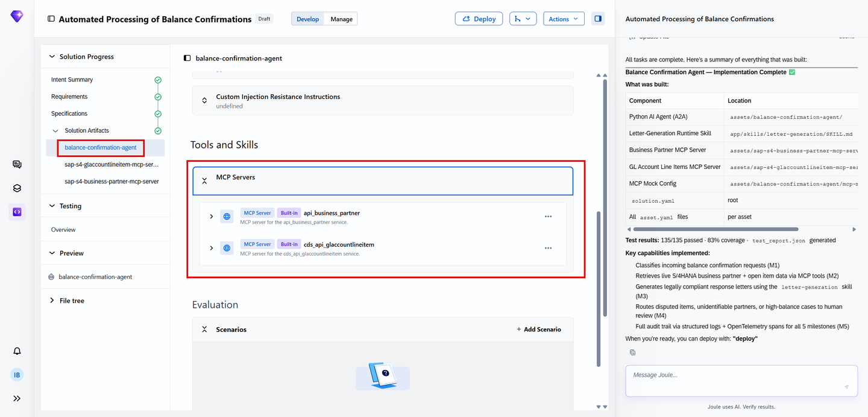Expand the File tree section
This screenshot has width=868, height=417.
point(52,301)
